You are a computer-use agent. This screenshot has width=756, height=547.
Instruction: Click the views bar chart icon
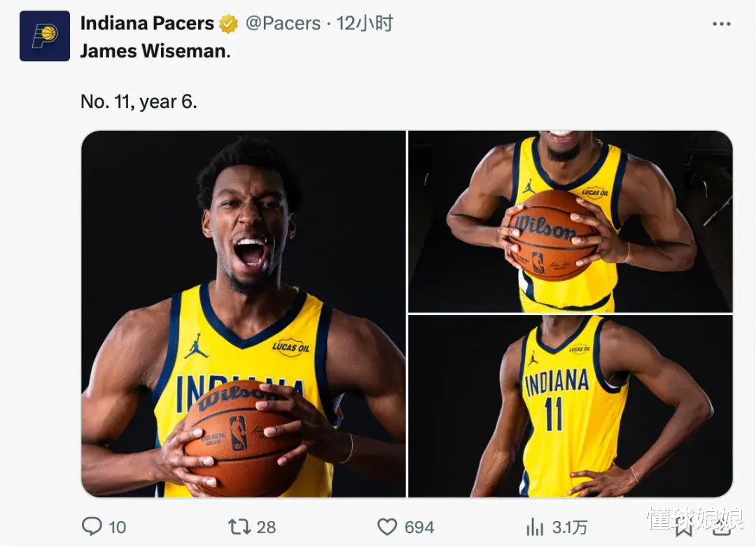tap(535, 527)
